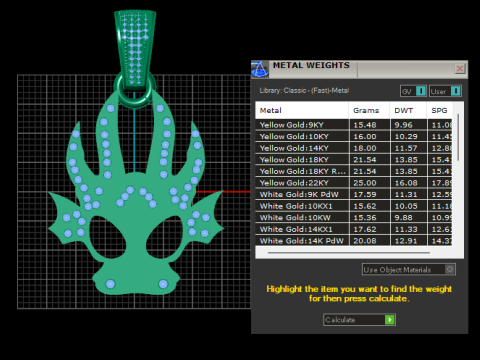Click the 15.48 grams value
The width and height of the screenshot is (480, 360).
pyautogui.click(x=365, y=125)
